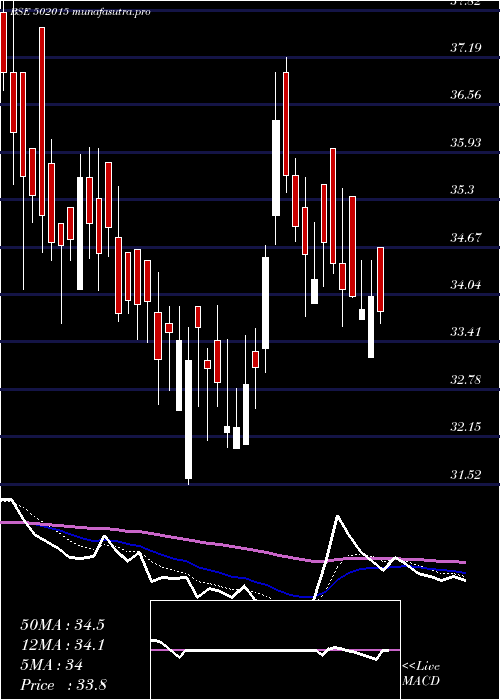Click the '12MA : 34.1' readout
Screen dimensions: 500x700
[62, 645]
